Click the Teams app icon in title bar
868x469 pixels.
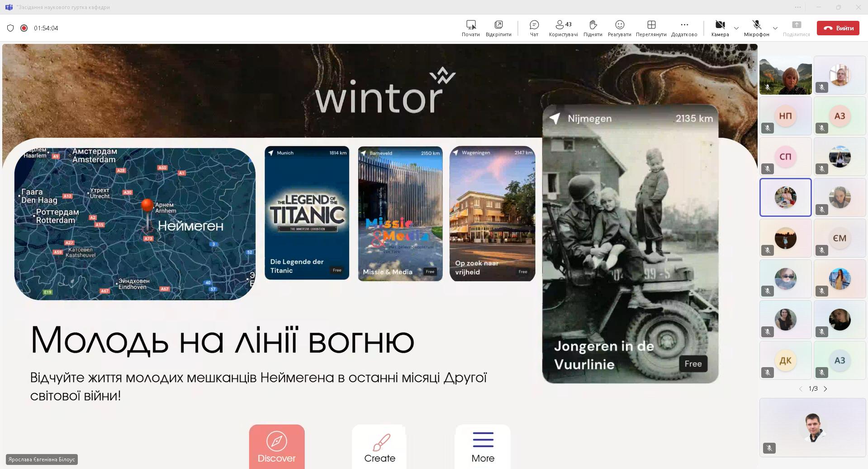9,7
